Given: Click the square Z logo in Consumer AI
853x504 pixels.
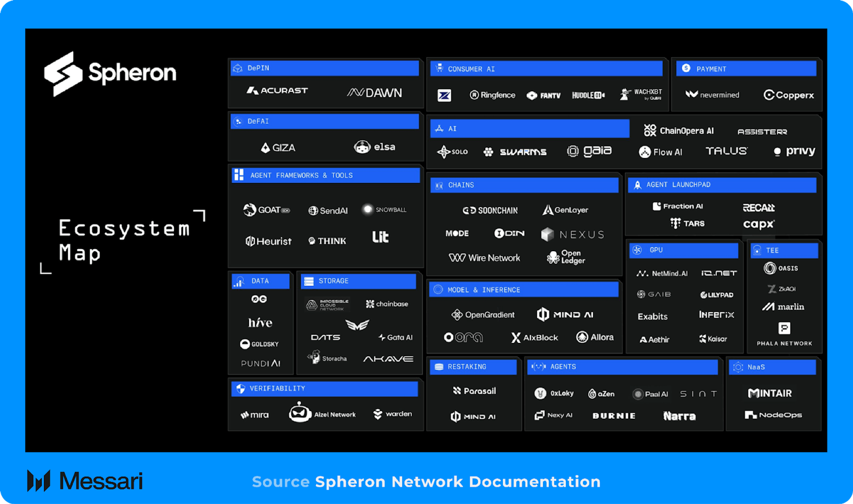Looking at the screenshot, I should [x=444, y=95].
